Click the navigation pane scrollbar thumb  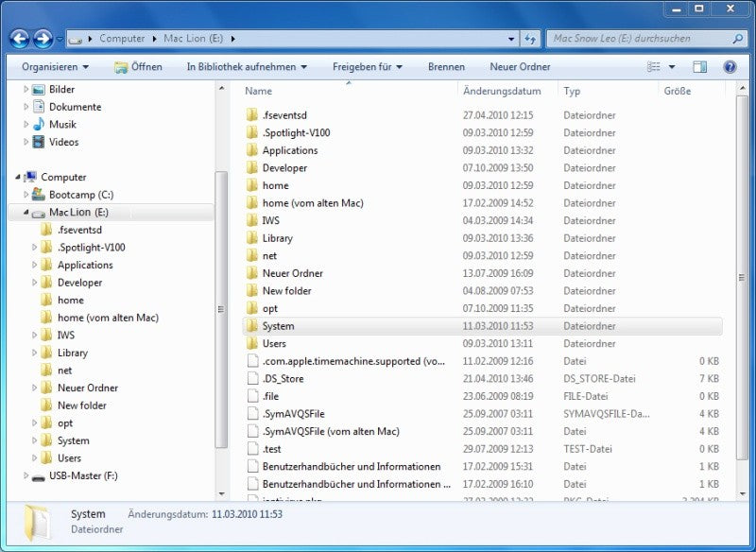pos(221,309)
